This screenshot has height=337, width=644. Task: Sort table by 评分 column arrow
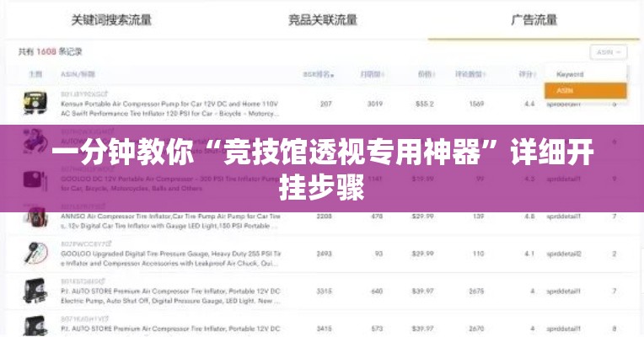(534, 75)
